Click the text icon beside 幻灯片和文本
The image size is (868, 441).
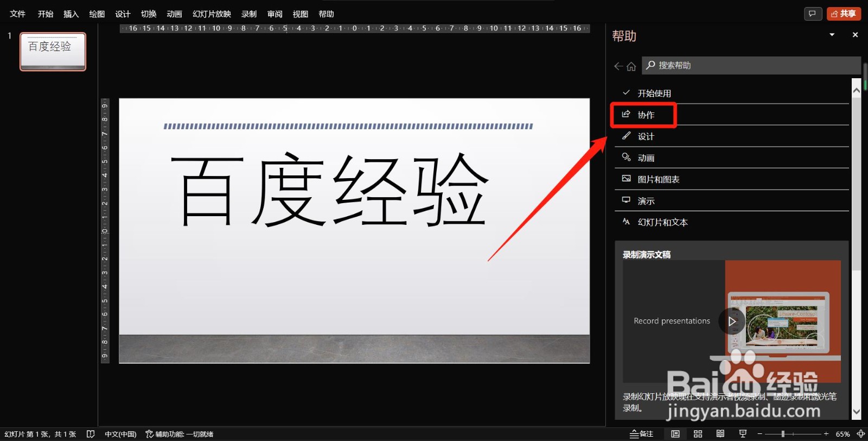pyautogui.click(x=626, y=222)
